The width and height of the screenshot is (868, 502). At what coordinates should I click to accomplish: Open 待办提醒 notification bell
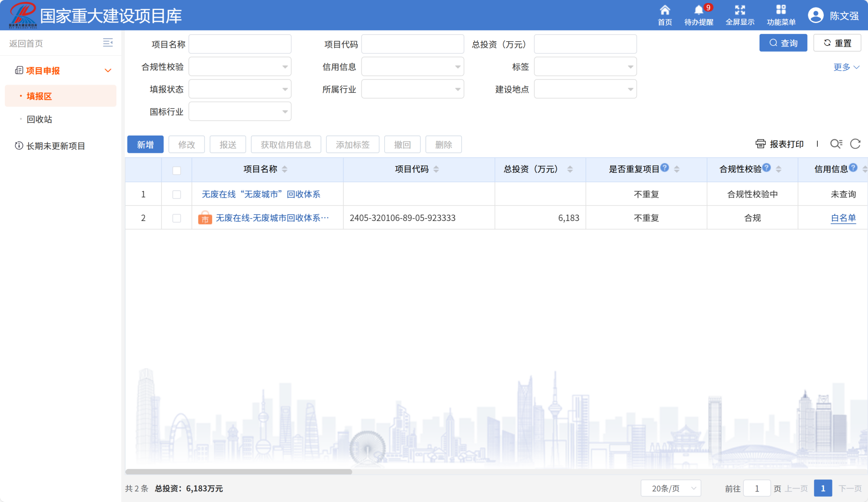tap(699, 10)
